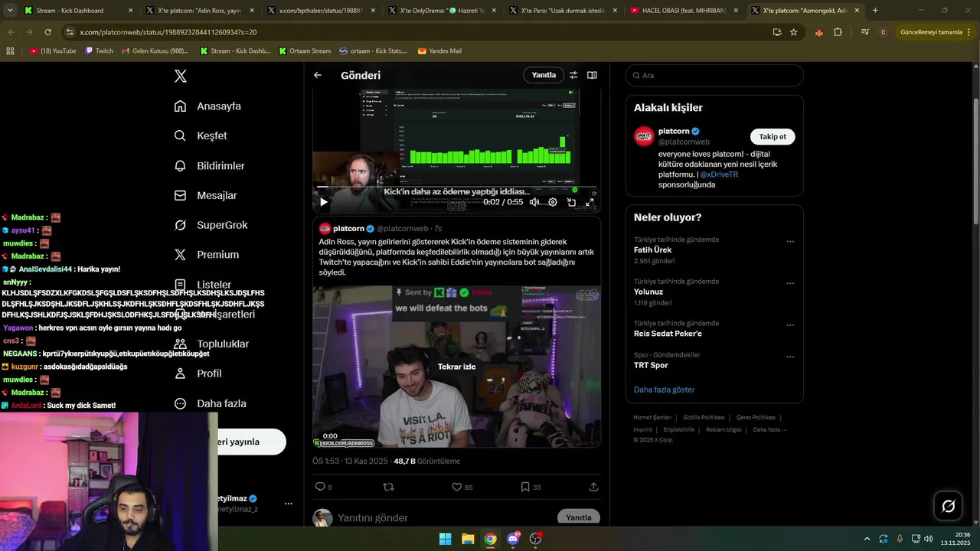This screenshot has width=980, height=551.
Task: Click the Yanıtla button in the header
Action: click(x=544, y=75)
